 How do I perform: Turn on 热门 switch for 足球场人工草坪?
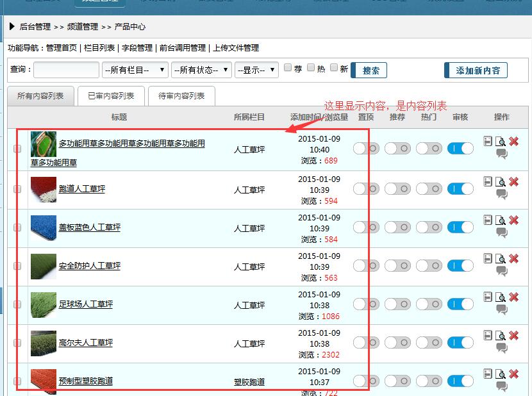tap(428, 304)
